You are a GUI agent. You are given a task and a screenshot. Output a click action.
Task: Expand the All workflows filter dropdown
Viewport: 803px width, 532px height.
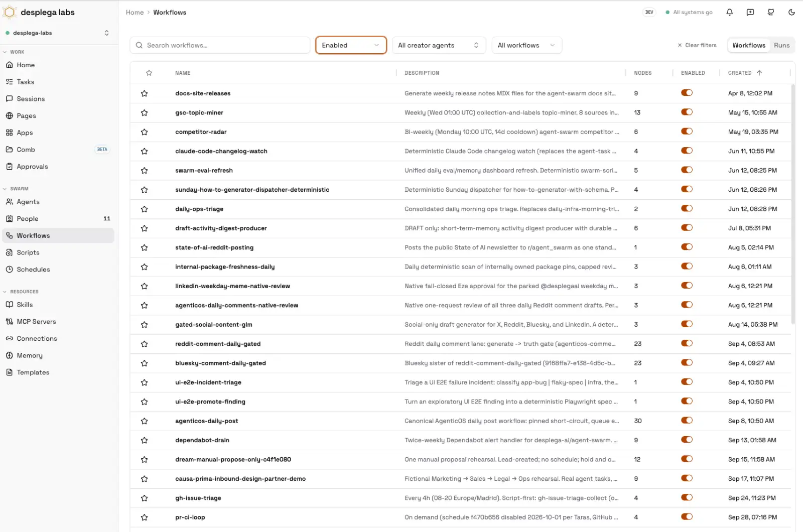(526, 45)
